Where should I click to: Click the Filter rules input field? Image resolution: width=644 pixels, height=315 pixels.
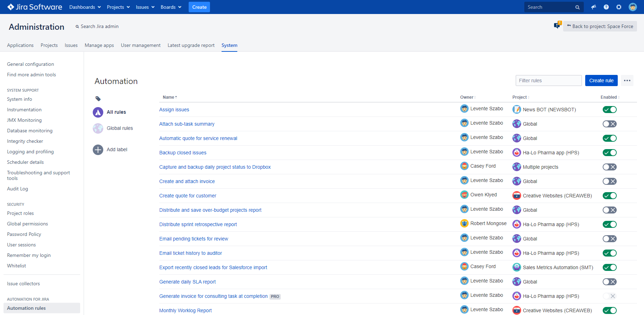pyautogui.click(x=548, y=80)
